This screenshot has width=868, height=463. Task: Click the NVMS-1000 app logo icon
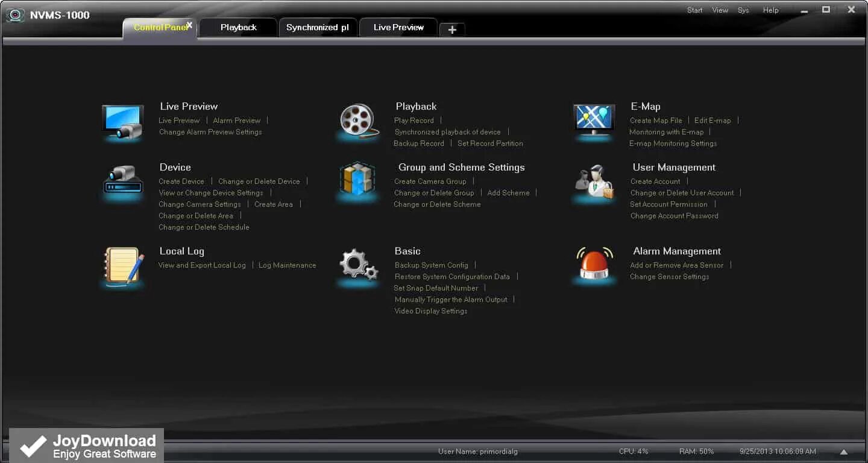coord(15,15)
